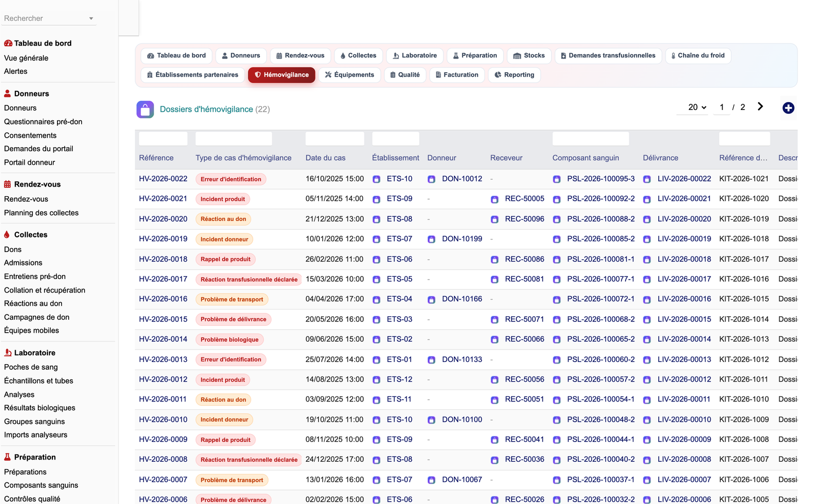Click the purple Dossiers d'hémovigilance bag icon
The width and height of the screenshot is (815, 504).
(145, 109)
